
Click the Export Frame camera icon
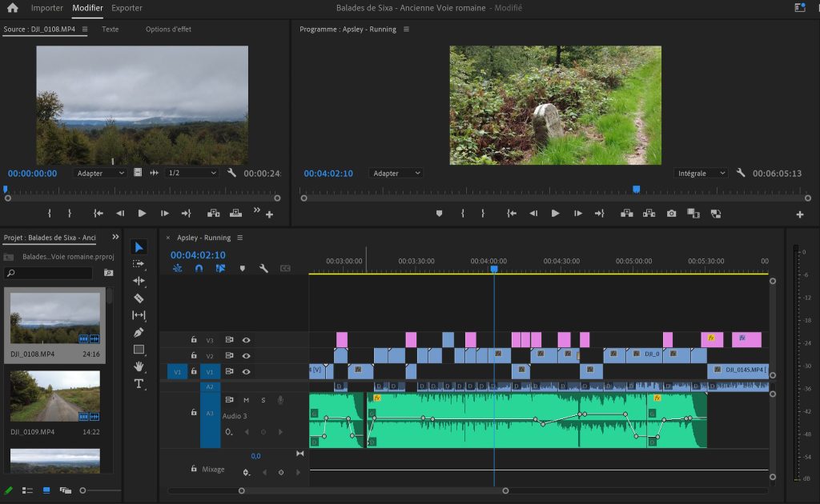click(671, 214)
